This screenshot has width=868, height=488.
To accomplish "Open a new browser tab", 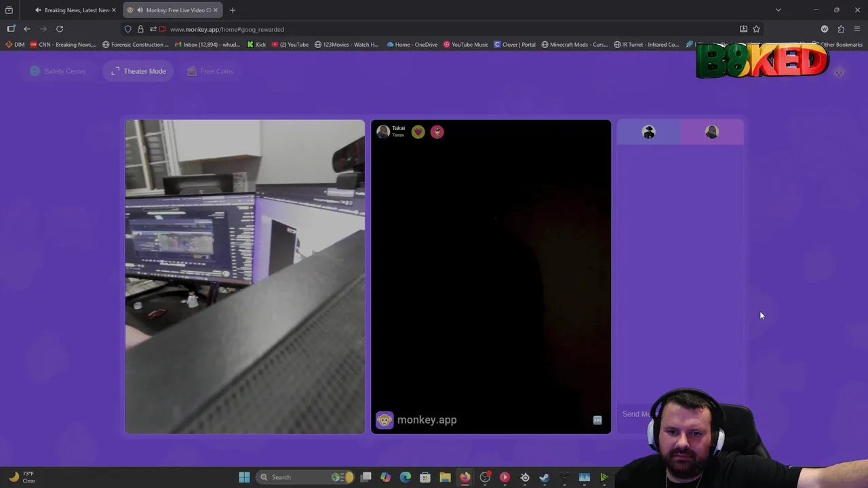I will (233, 10).
